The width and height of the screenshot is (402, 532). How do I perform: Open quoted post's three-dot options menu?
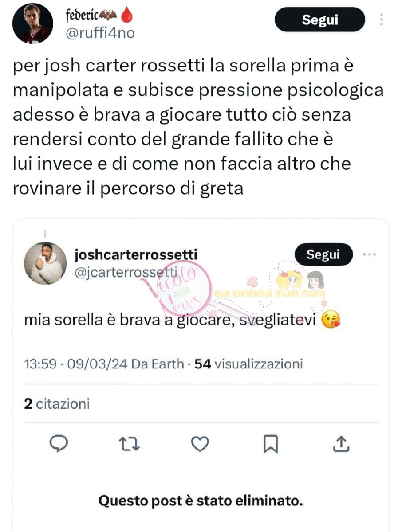[x=369, y=254]
